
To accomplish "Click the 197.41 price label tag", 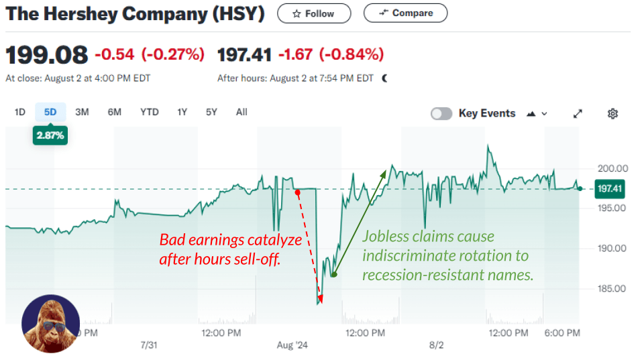I will (609, 189).
